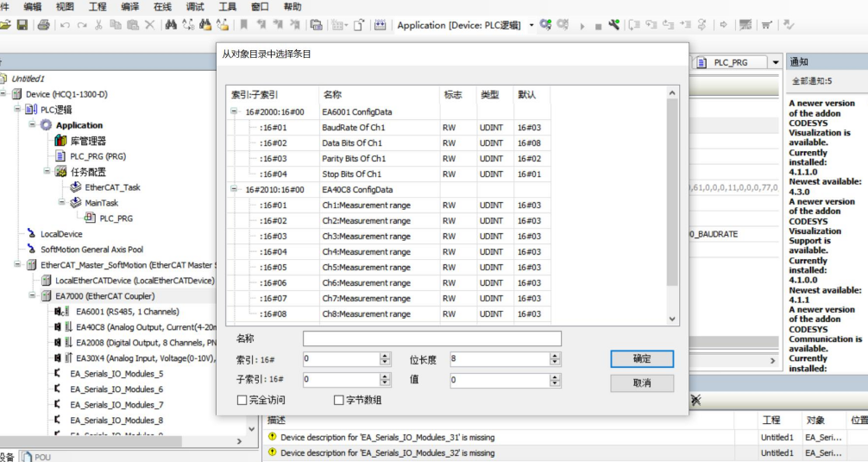Collapse the MainTask tree node

coord(62,202)
